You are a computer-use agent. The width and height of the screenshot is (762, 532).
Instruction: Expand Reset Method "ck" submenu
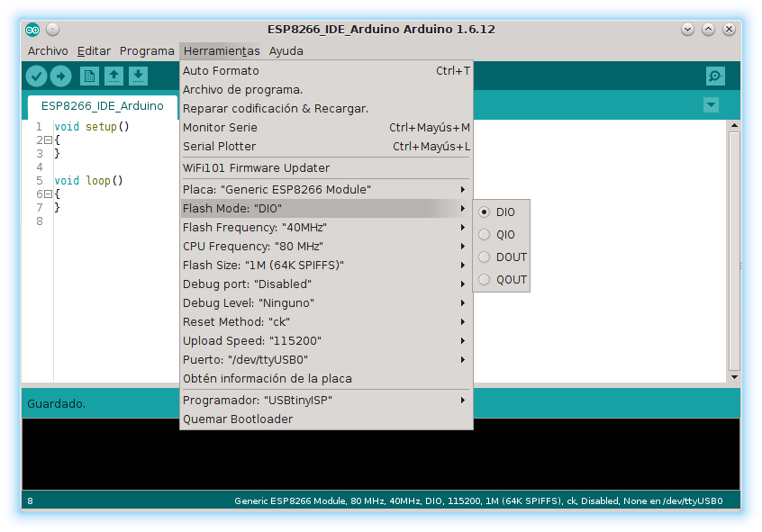326,322
